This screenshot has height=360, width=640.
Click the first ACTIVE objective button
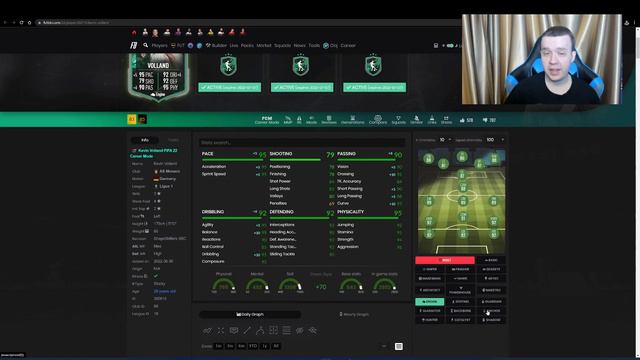click(230, 87)
